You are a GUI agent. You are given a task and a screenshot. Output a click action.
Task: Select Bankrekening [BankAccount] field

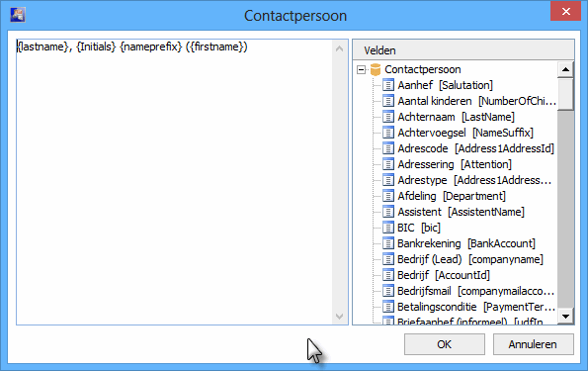point(466,243)
